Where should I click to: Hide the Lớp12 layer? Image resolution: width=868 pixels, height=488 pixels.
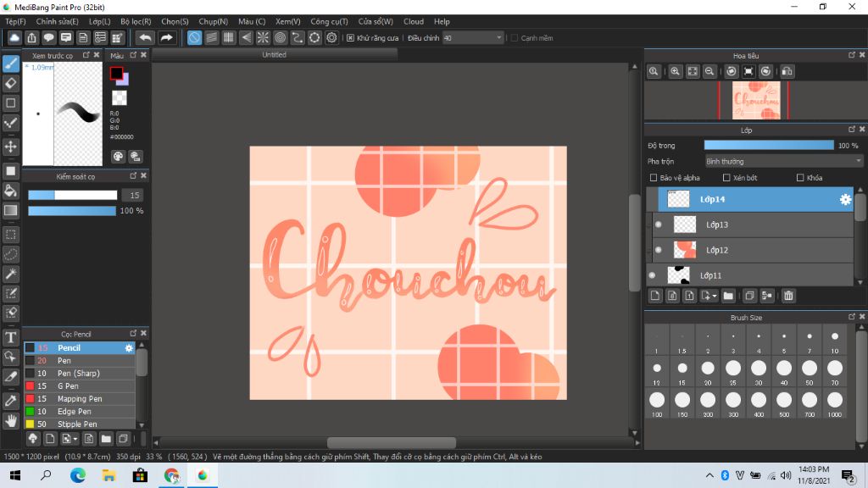[658, 250]
